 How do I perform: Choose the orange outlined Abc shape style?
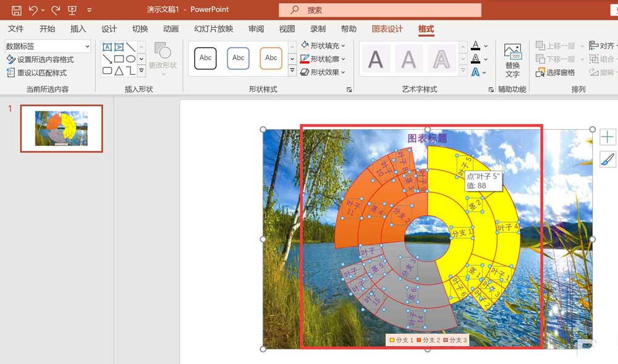(x=271, y=58)
